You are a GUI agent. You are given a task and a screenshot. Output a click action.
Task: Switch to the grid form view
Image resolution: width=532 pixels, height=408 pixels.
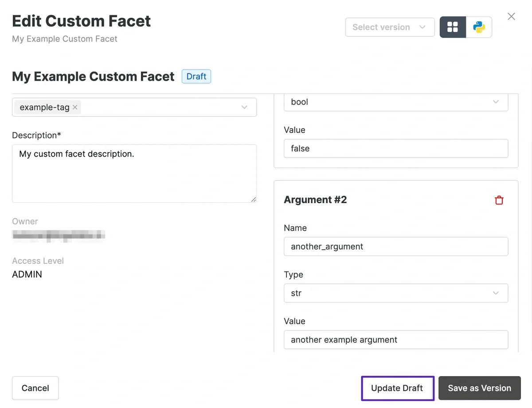pyautogui.click(x=453, y=27)
